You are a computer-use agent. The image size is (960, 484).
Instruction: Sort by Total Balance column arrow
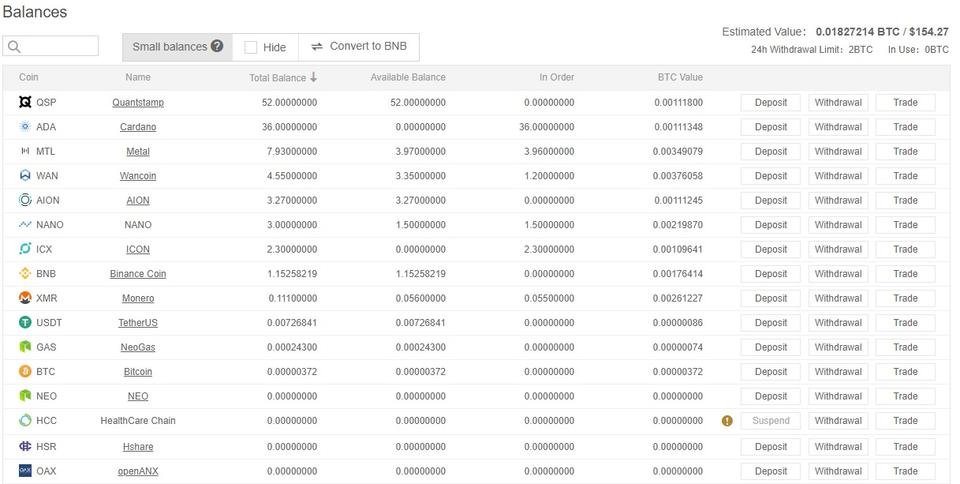click(313, 77)
